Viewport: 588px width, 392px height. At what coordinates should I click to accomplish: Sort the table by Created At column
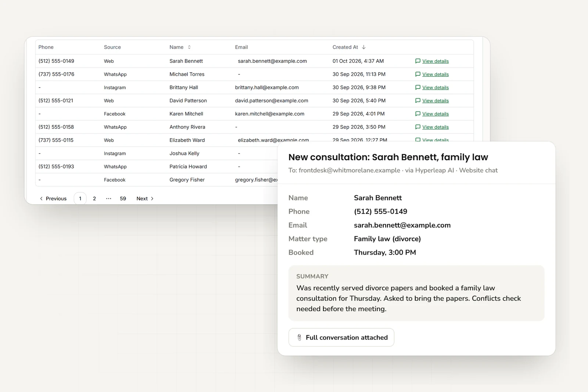pos(349,47)
